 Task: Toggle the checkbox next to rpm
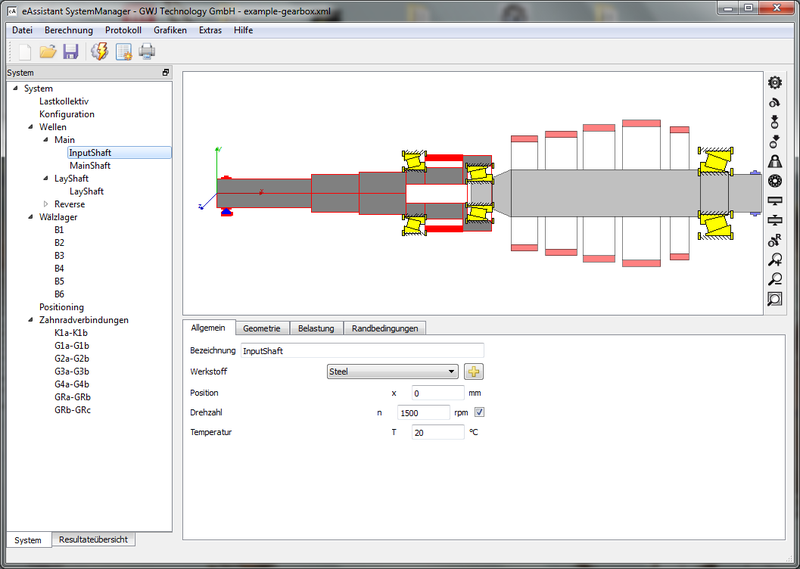tap(479, 412)
